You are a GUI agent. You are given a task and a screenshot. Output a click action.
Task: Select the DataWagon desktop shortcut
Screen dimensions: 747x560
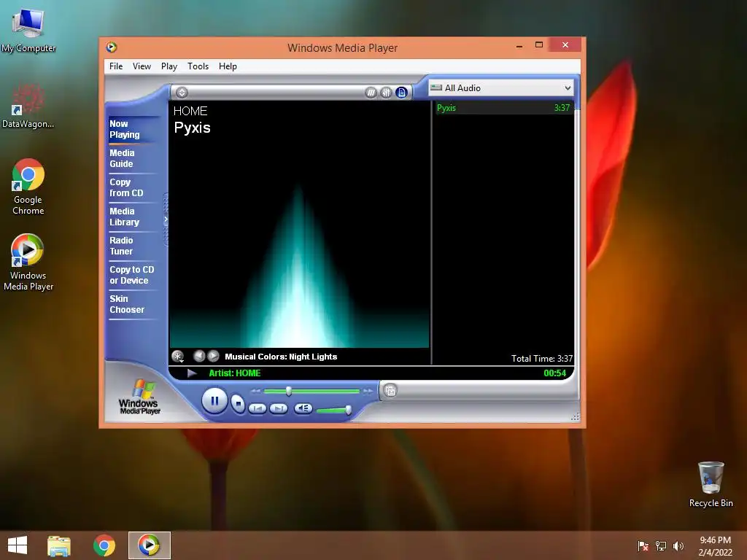[28, 106]
